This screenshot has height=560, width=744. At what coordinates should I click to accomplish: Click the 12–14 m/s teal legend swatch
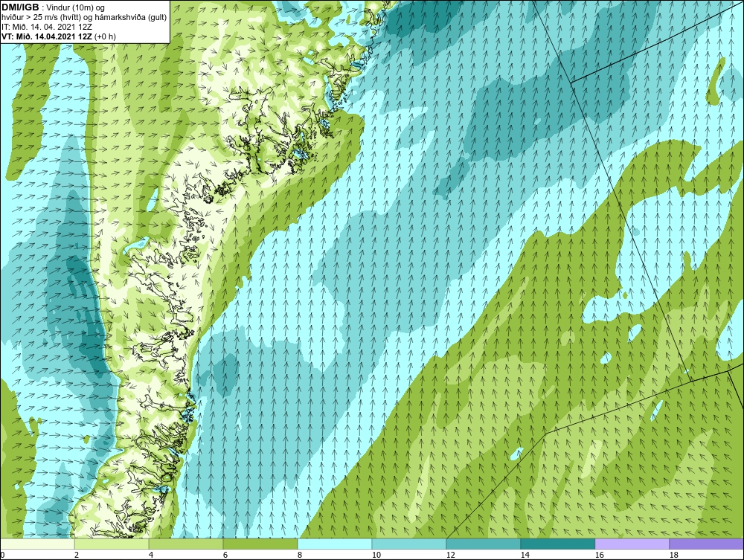click(x=484, y=544)
